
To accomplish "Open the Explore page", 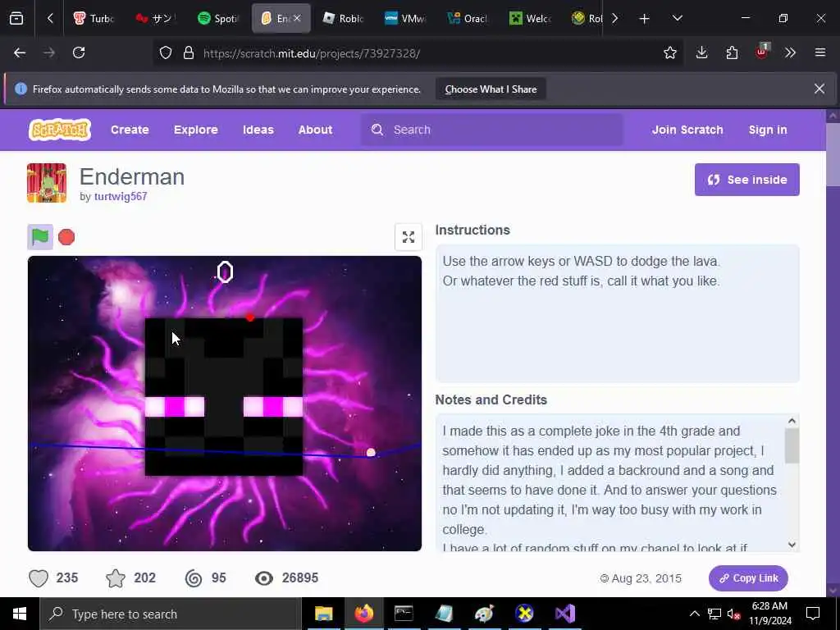I will [195, 130].
